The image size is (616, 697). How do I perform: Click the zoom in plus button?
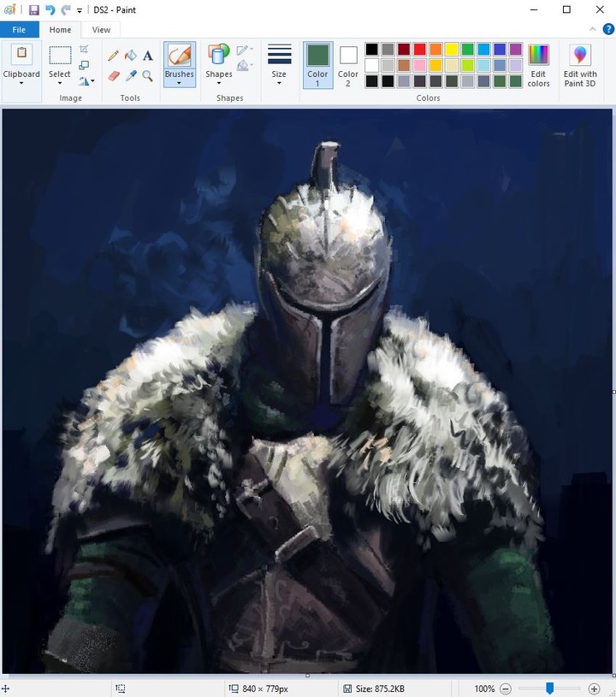pyautogui.click(x=595, y=688)
